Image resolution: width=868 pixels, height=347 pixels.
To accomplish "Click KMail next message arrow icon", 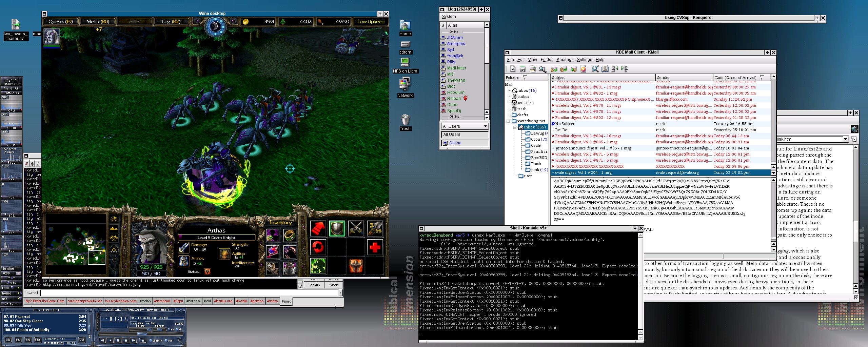I will [x=625, y=69].
